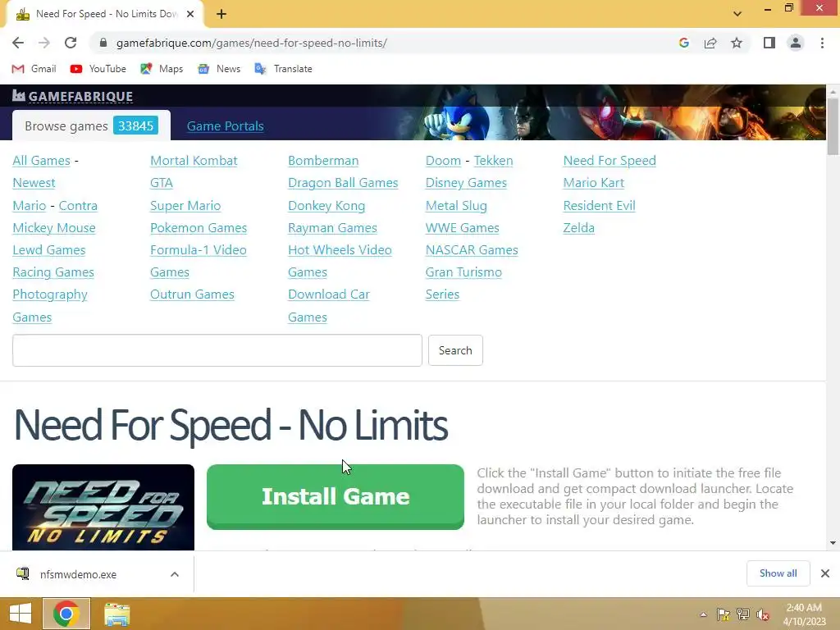Viewport: 840px width, 630px height.
Task: Open the Google icon in address bar
Action: (x=683, y=43)
